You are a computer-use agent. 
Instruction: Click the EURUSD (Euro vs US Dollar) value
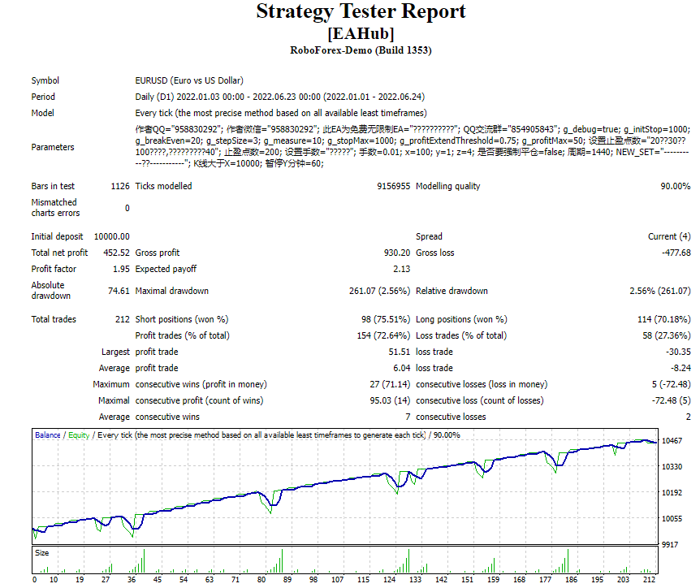189,80
